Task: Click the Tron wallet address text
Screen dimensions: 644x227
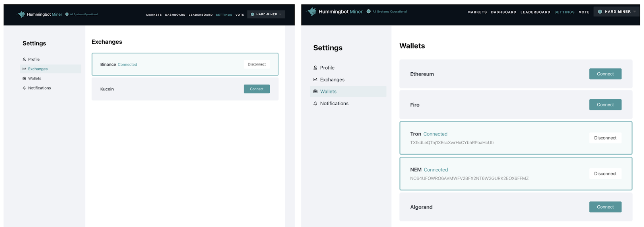Action: click(x=452, y=143)
